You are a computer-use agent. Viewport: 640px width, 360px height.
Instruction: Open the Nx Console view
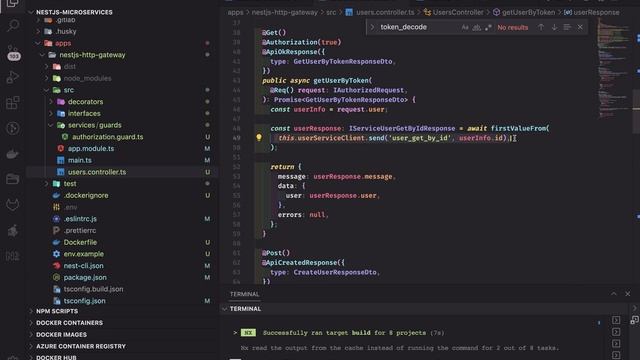13,256
